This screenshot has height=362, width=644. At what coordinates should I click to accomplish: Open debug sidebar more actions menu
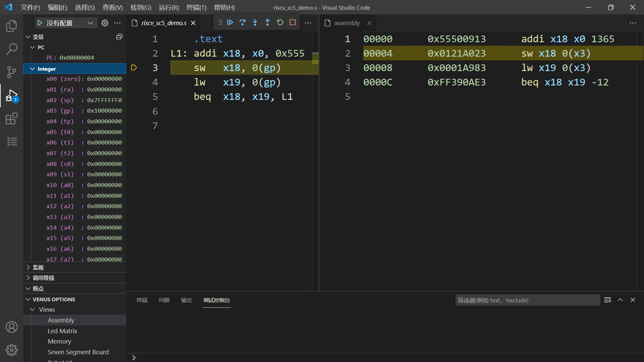(x=117, y=23)
